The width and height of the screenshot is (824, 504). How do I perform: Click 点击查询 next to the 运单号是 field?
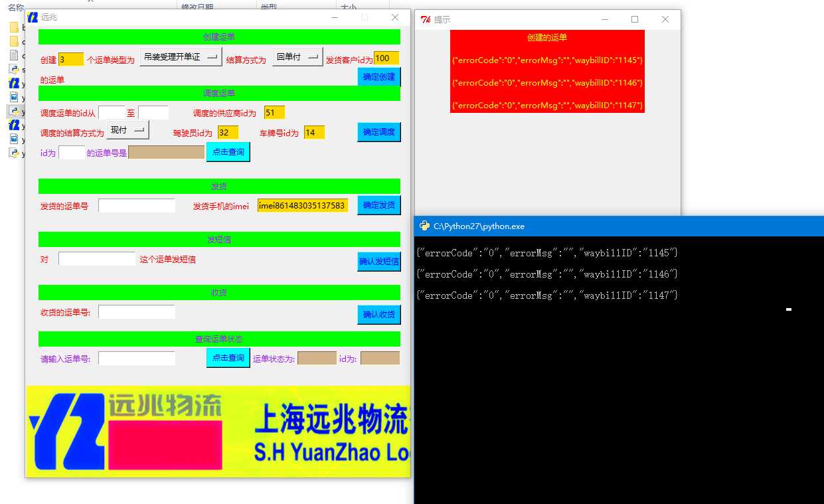point(228,152)
